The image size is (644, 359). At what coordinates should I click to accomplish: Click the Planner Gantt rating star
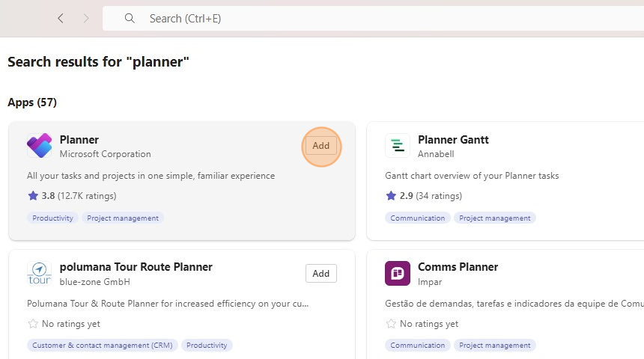(x=391, y=196)
